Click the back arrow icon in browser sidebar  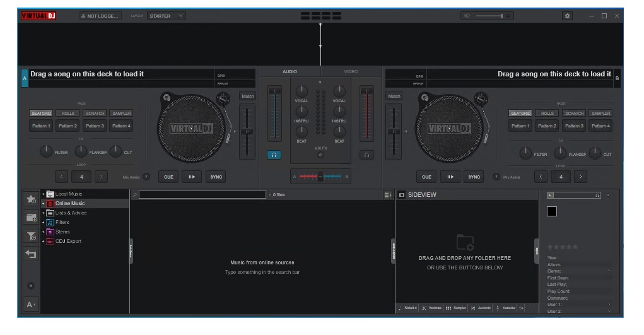point(31,255)
